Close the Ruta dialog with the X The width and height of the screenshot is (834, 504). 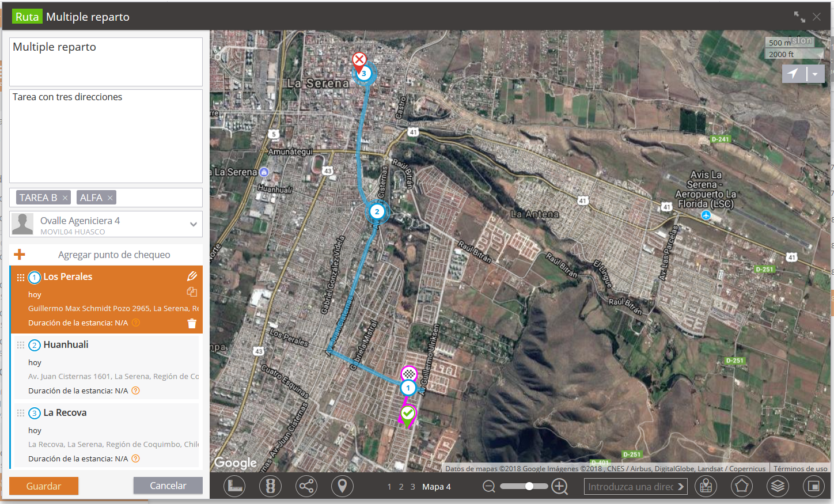coord(817,17)
